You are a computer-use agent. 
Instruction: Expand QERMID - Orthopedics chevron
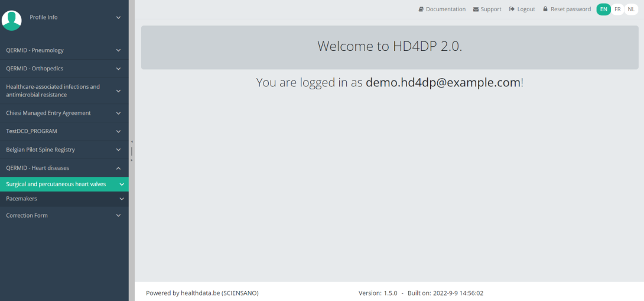click(118, 69)
